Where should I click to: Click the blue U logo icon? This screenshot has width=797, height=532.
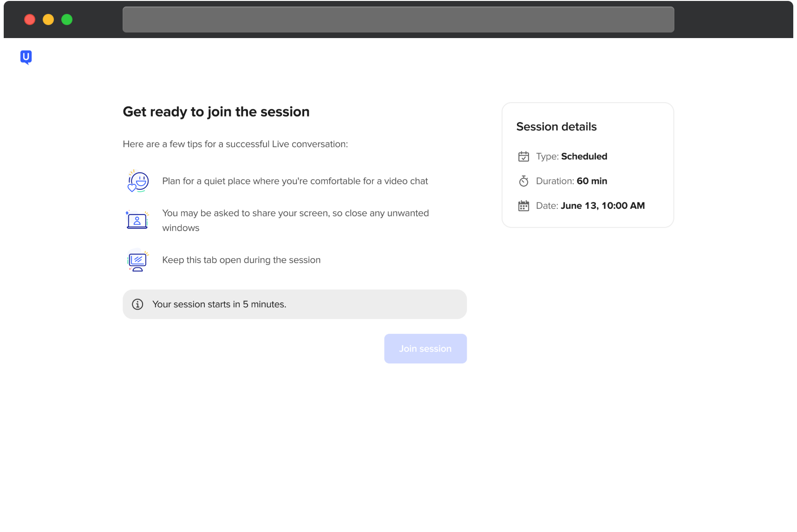(x=26, y=57)
